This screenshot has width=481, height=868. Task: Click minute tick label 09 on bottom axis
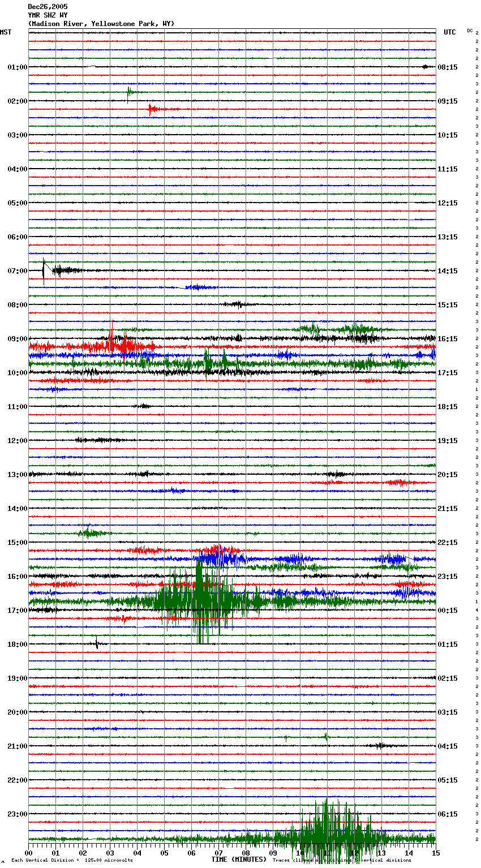[x=273, y=853]
